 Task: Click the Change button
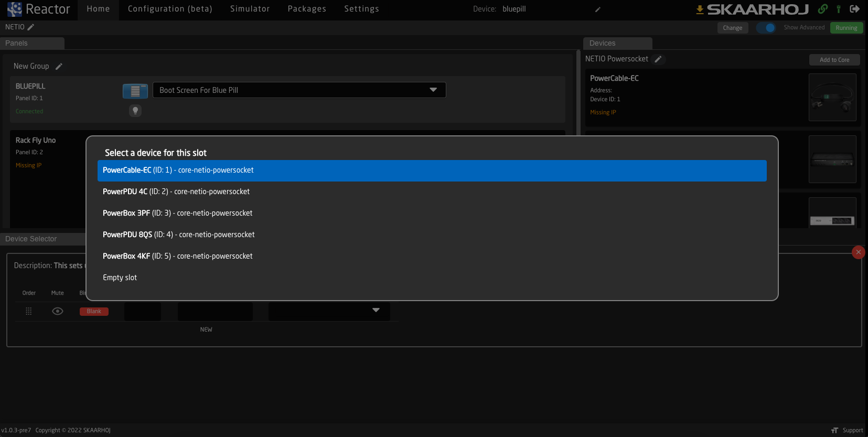point(732,28)
